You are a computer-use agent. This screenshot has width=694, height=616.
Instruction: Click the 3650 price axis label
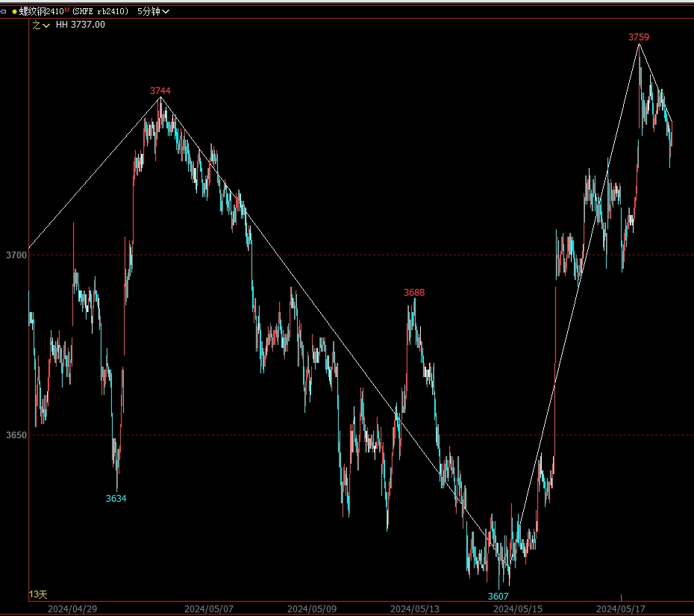(16, 435)
